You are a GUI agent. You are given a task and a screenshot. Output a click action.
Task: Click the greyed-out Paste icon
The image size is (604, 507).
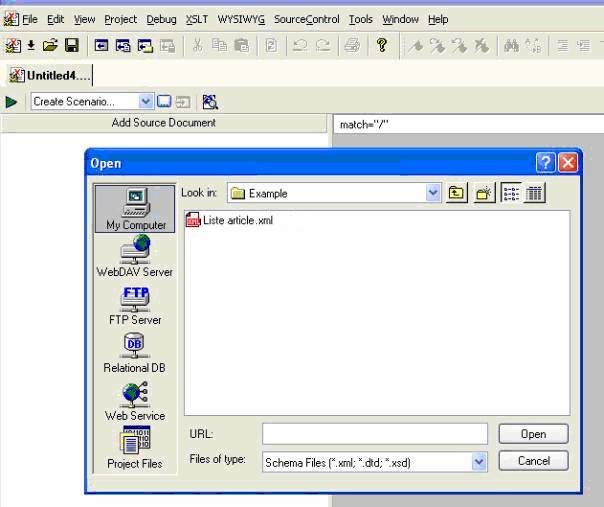(x=242, y=46)
